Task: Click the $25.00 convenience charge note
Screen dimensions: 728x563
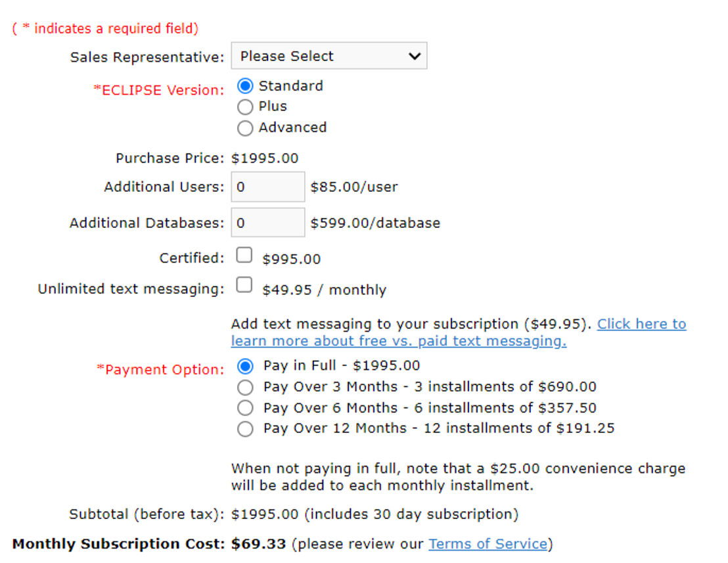Action: click(x=458, y=477)
